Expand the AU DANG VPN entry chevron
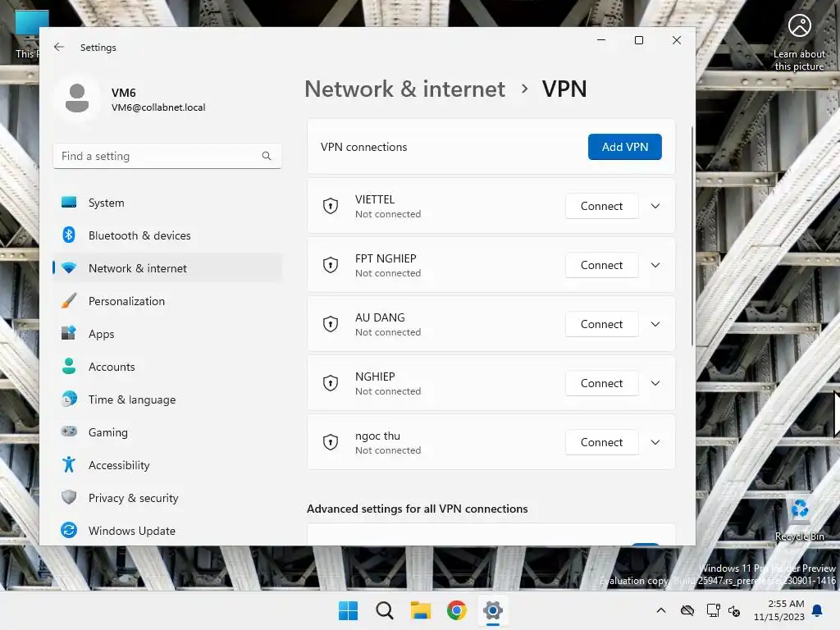840x630 pixels. tap(655, 324)
